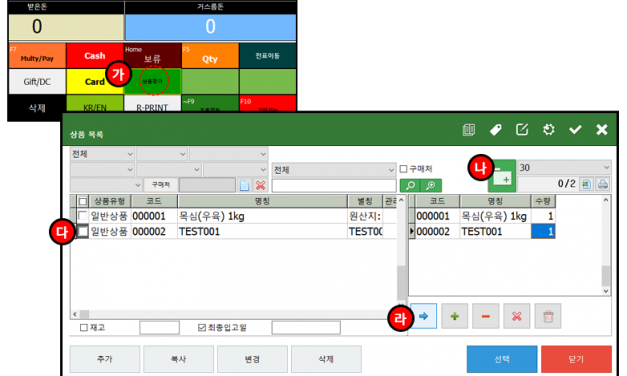Click the blue document icon beside 구매처
Image resolution: width=627 pixels, height=376 pixels.
(244, 185)
